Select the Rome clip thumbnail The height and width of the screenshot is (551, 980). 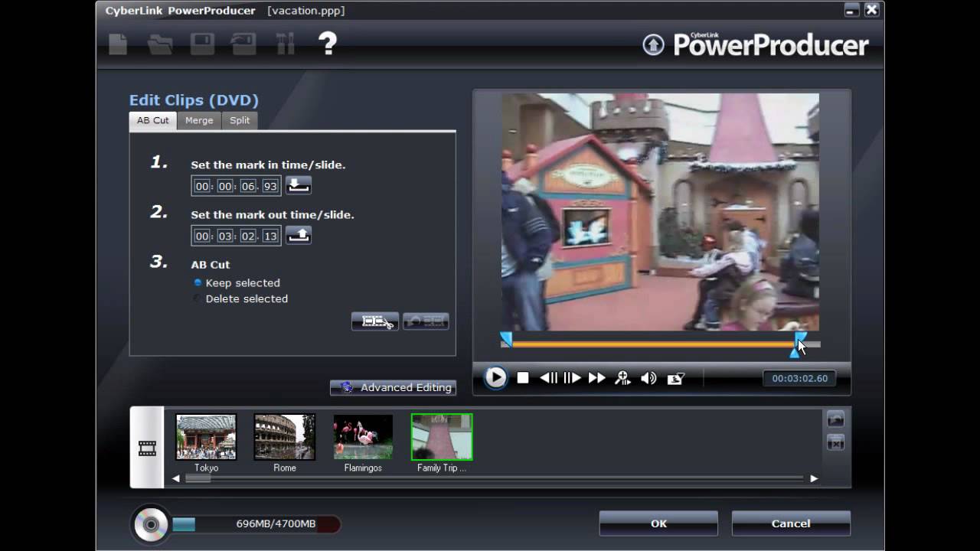[284, 437]
